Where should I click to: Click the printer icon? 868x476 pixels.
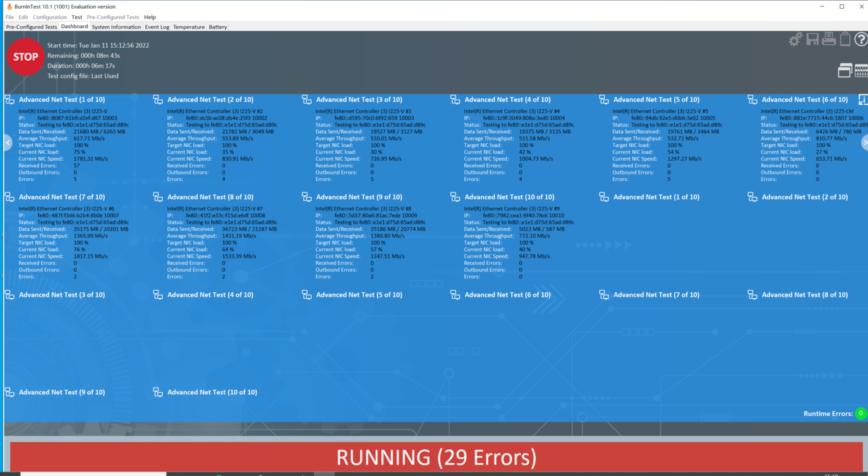[828, 39]
